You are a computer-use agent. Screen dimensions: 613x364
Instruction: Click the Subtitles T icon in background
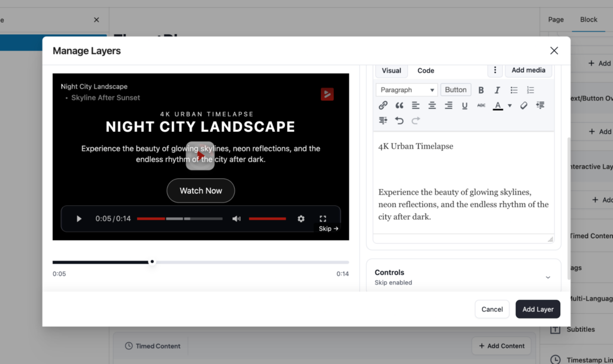[x=555, y=329]
